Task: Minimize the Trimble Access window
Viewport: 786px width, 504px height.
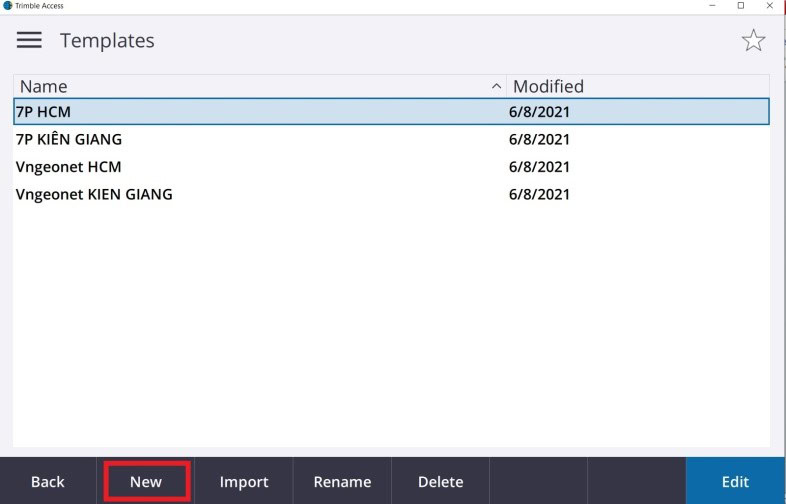Action: (712, 6)
